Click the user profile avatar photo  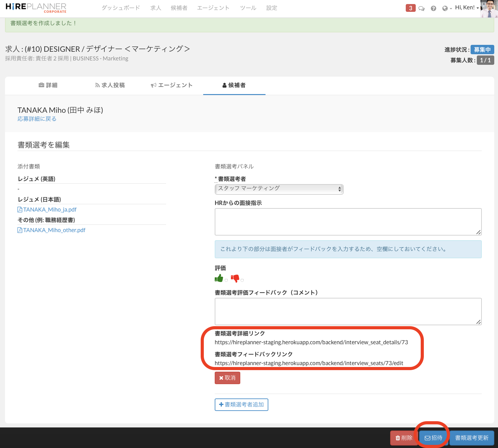(x=489, y=9)
